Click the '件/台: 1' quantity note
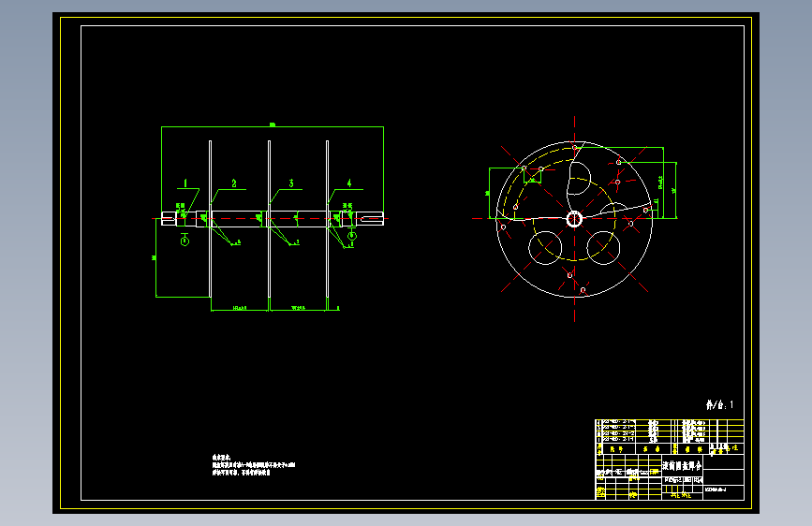The image size is (812, 526). coord(720,405)
